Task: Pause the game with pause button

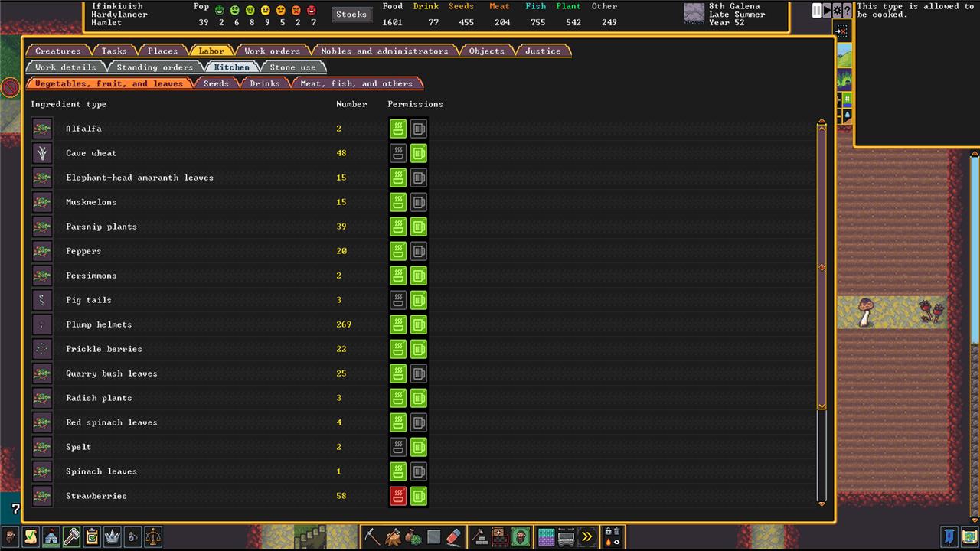Action: click(817, 11)
